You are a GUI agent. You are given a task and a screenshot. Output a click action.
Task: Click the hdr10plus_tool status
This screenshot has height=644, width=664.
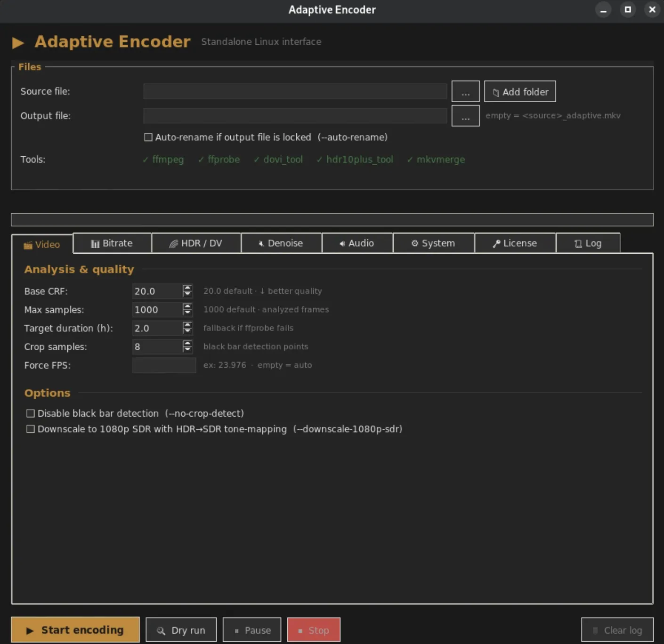click(x=355, y=160)
